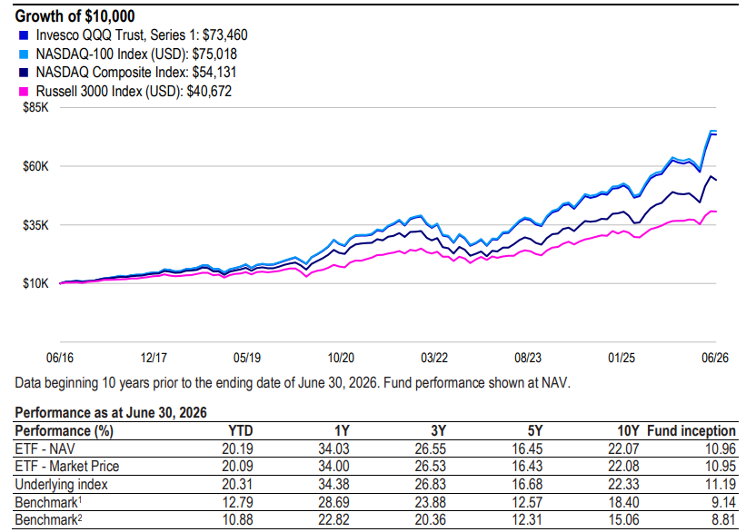Click the $35K y-axis label

tap(35, 225)
